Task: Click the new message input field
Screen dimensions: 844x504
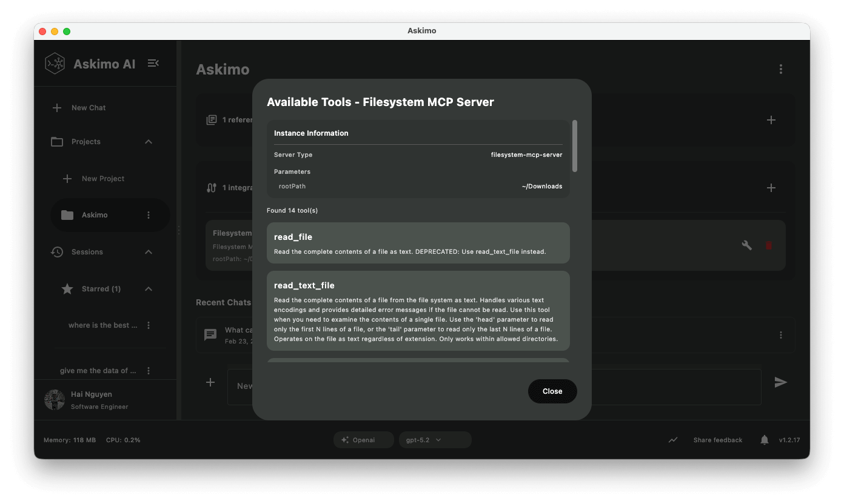Action: [x=494, y=386]
